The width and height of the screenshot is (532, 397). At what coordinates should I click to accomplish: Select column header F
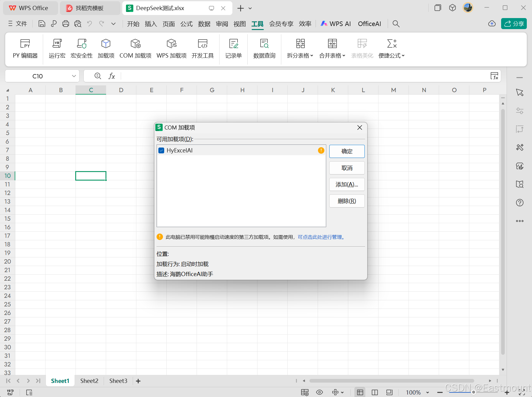pos(182,90)
